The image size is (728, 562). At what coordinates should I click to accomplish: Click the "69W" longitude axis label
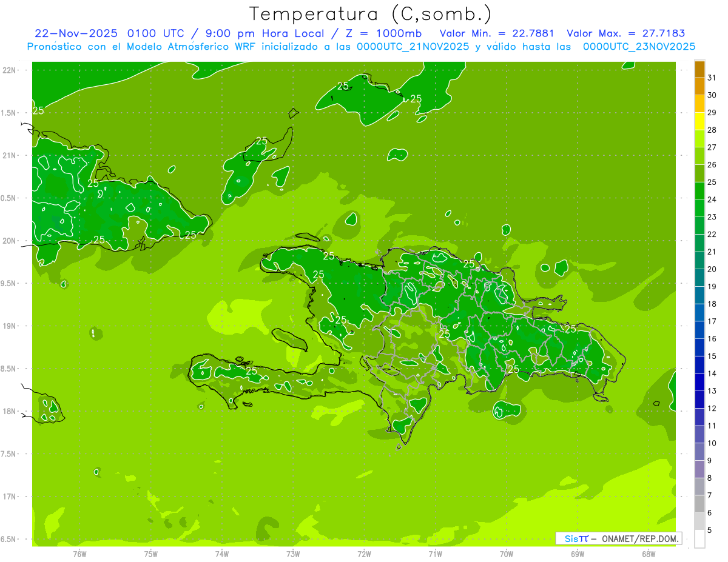tap(578, 554)
